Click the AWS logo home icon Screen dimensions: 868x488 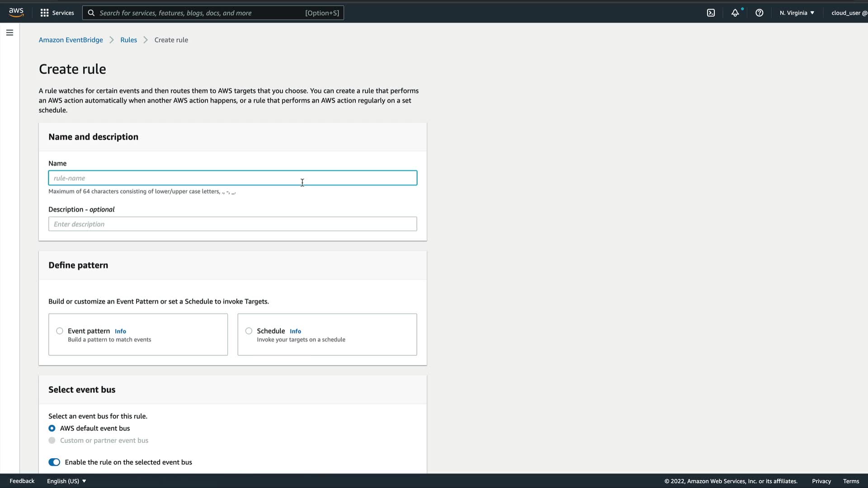point(16,13)
